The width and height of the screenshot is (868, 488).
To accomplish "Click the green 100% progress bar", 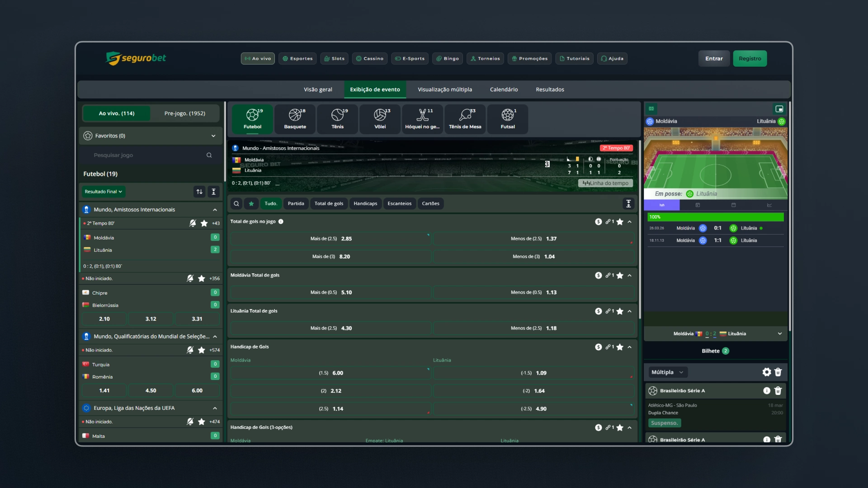I will pos(715,217).
